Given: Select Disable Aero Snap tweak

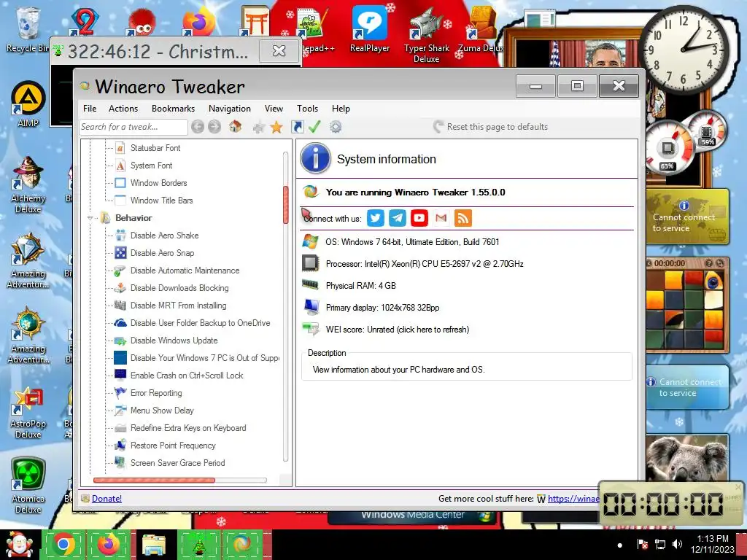Looking at the screenshot, I should coord(163,253).
